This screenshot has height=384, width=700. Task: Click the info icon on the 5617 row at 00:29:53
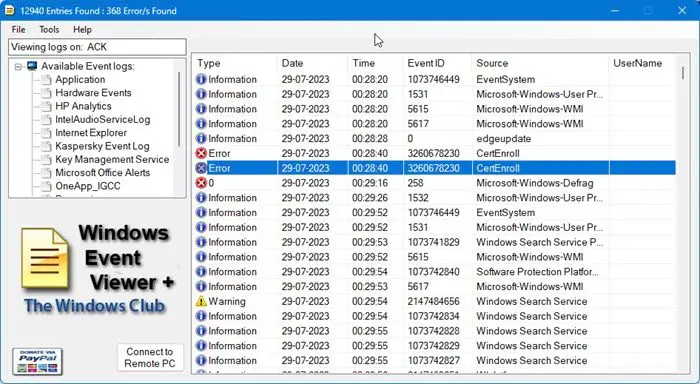pos(201,287)
